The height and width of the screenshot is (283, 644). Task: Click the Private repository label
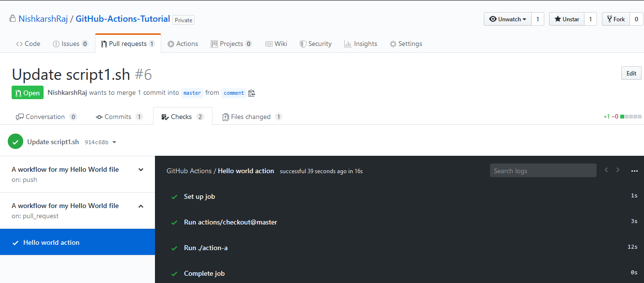[184, 20]
